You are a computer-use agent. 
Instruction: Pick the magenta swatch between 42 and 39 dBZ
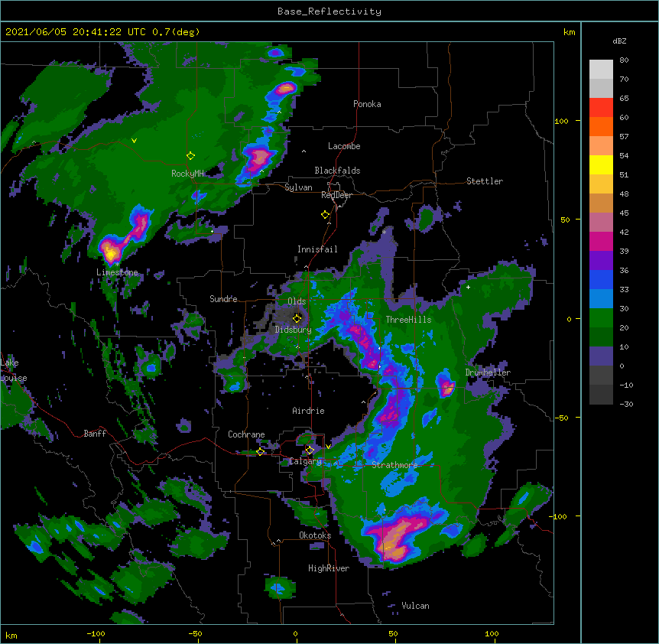pyautogui.click(x=601, y=241)
